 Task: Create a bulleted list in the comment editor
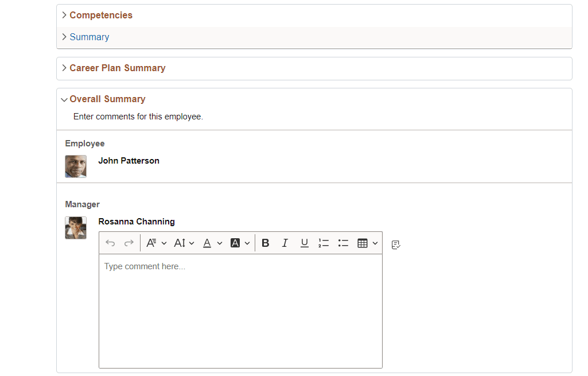pos(343,243)
